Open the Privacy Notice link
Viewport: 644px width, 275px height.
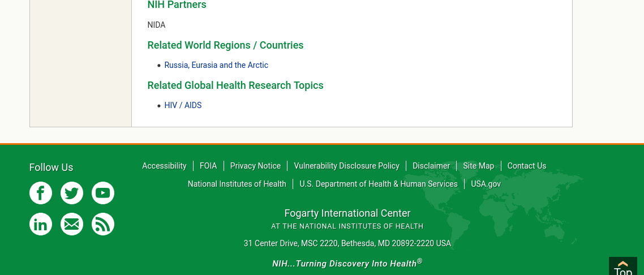click(255, 166)
